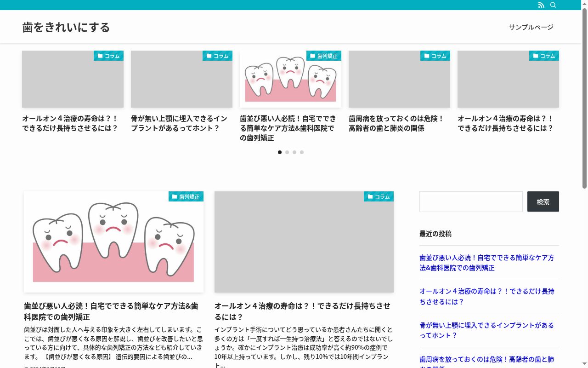588x368 pixels.
Task: Open sidebar link 歯並び悪い人必読
Action: [x=487, y=262]
